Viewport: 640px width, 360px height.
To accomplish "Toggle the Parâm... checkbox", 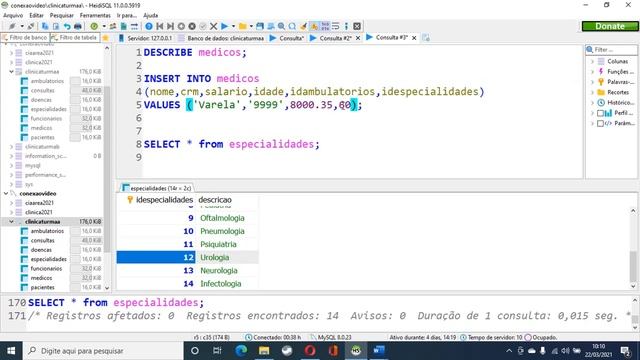I will click(600, 123).
